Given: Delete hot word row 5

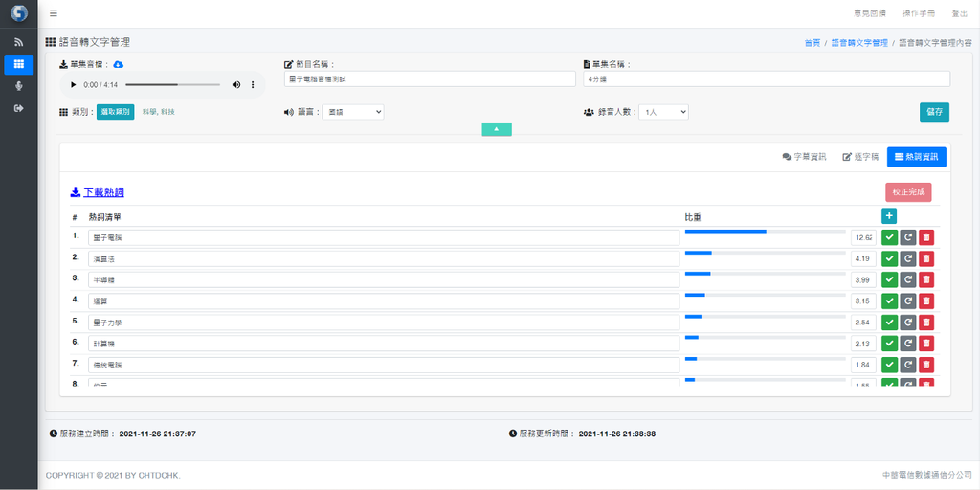Looking at the screenshot, I should coord(926,323).
